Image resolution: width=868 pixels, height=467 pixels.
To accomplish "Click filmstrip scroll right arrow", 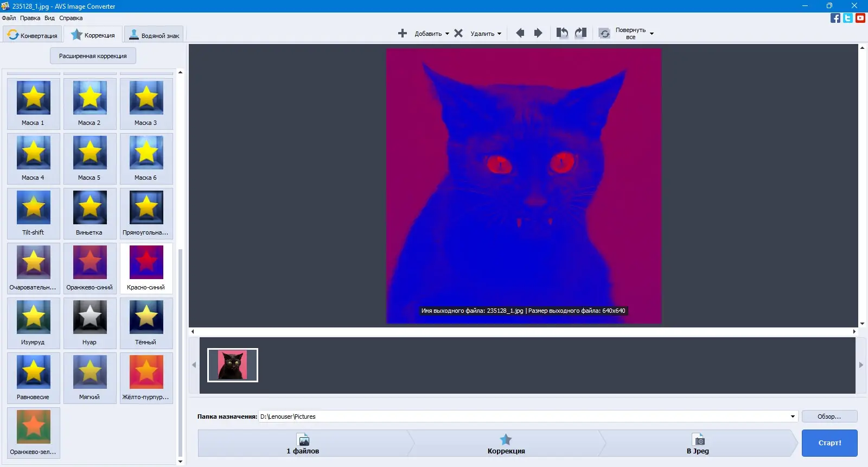I will coord(861,365).
